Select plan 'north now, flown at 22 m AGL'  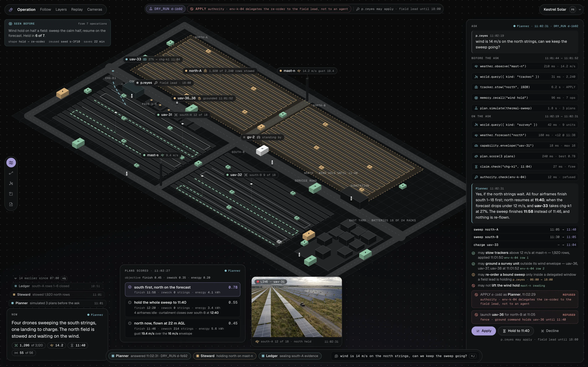click(182, 328)
